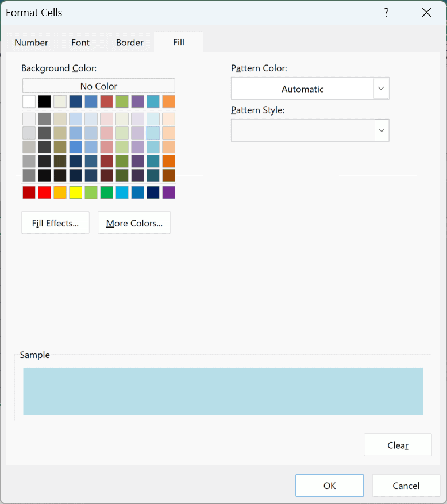The height and width of the screenshot is (504, 447).
Task: Pick the gold orange standard color swatch
Action: click(60, 193)
